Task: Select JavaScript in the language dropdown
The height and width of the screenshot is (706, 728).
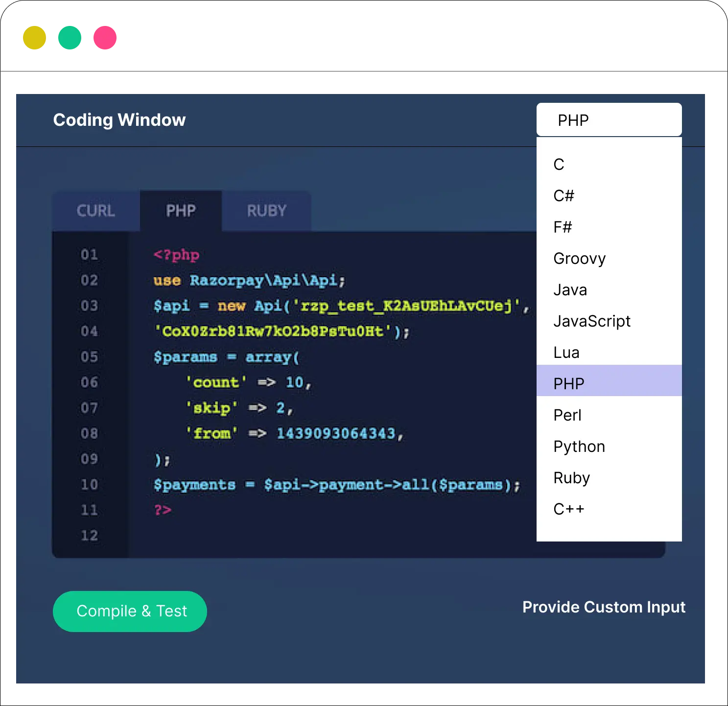Action: point(591,321)
